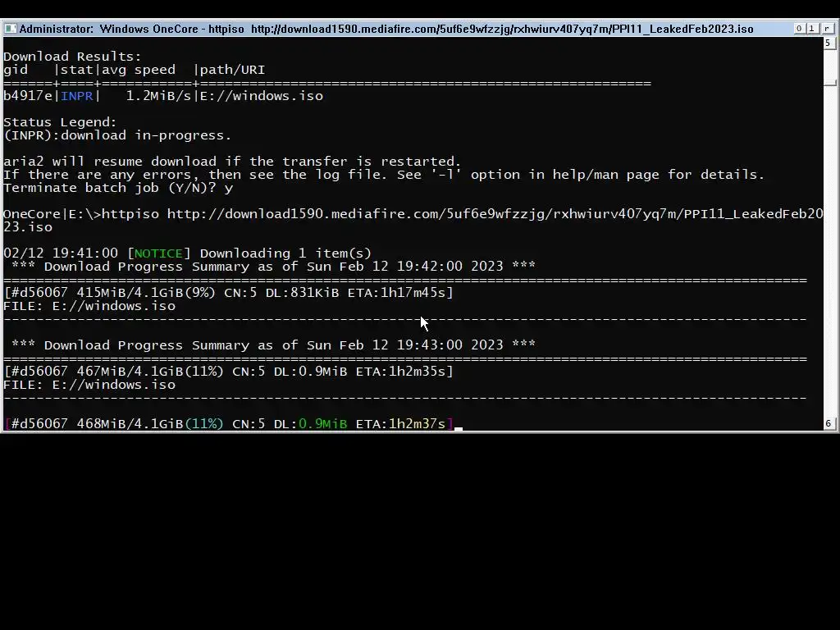
Task: Click the 'gid' column header
Action: click(16, 71)
